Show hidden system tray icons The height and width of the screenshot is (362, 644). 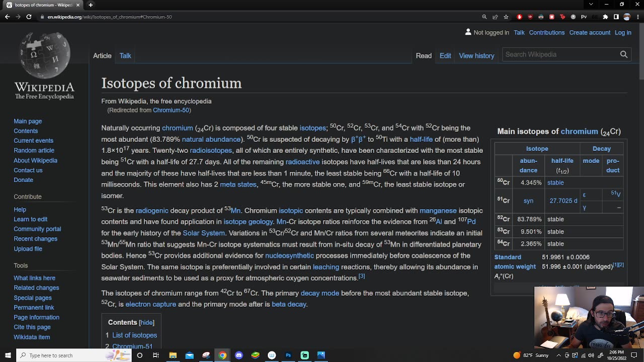[x=557, y=355]
